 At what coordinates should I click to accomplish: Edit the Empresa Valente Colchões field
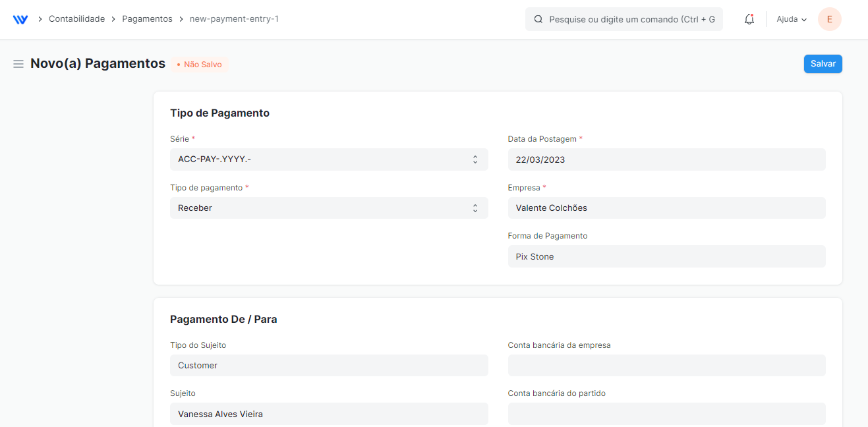point(666,208)
